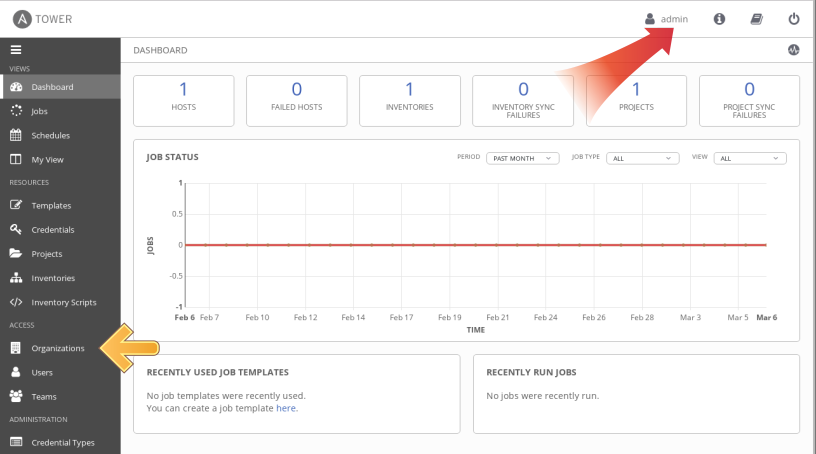Viewport: 816px width, 454px height.
Task: Click the DASHBOARD breadcrumb title
Action: tap(160, 50)
